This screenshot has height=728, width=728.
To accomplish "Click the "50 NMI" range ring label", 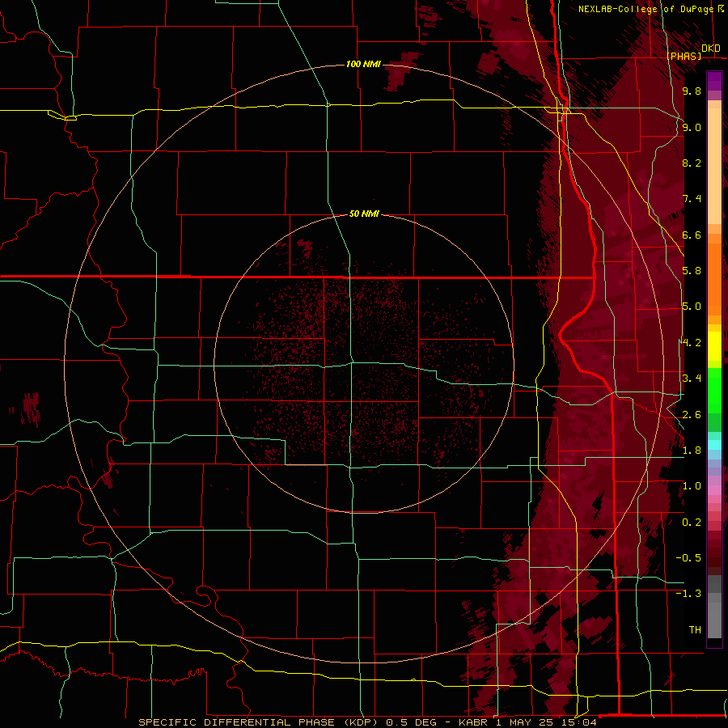I will pos(364,214).
